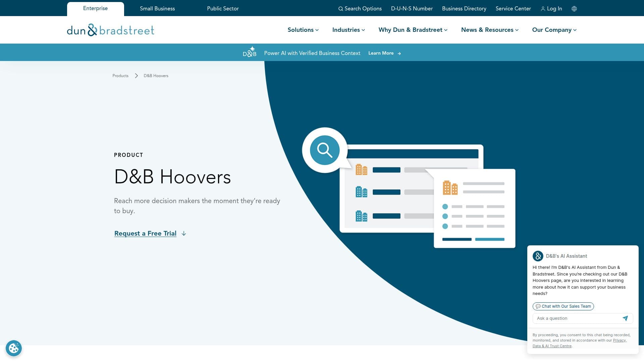The width and height of the screenshot is (644, 362).
Task: Click the D&B AI Assistant avatar icon
Action: [538, 256]
